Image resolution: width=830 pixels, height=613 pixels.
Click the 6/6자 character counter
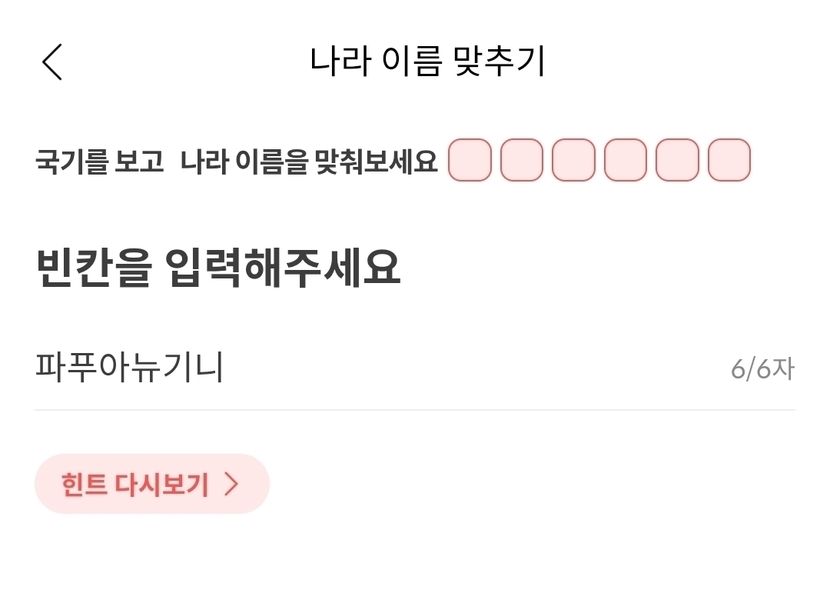[x=762, y=369]
